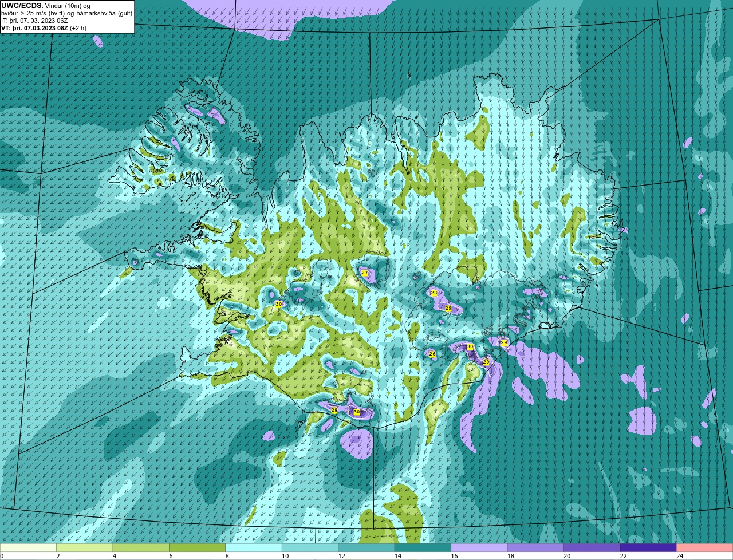
Task: Click the legend tick label '18'
Action: point(510,556)
